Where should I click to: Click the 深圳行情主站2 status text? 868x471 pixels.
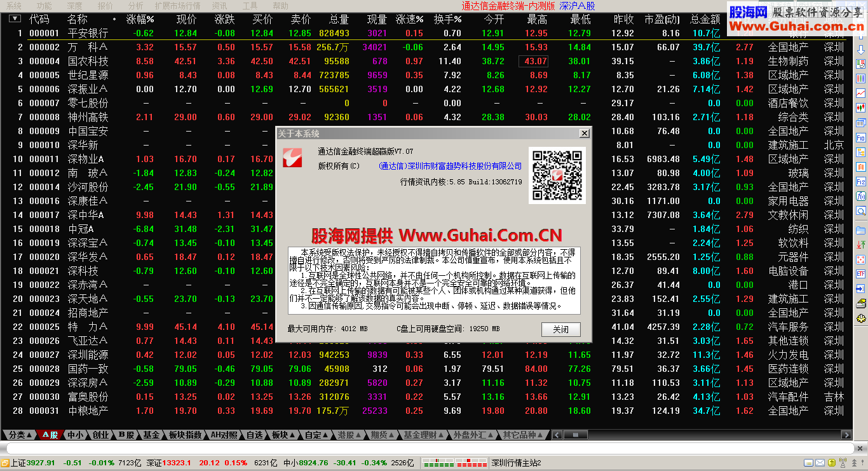517,463
